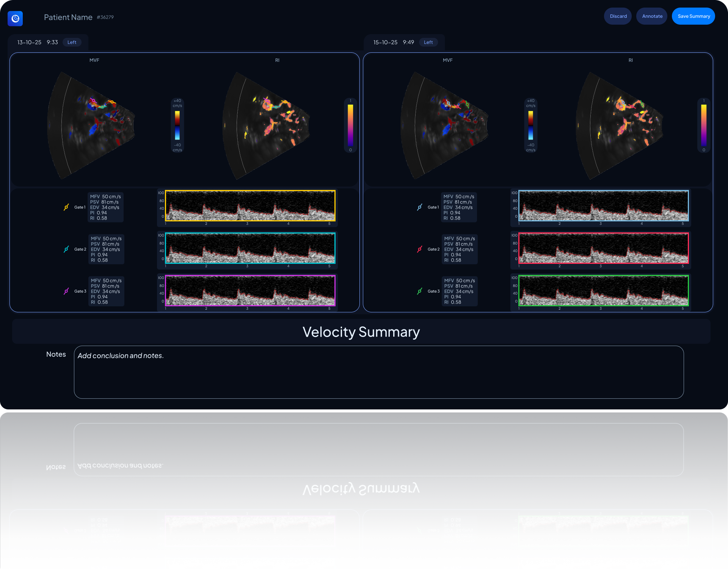Click light-blue Gate 1 icon in right panel
The height and width of the screenshot is (580, 728).
click(x=420, y=207)
